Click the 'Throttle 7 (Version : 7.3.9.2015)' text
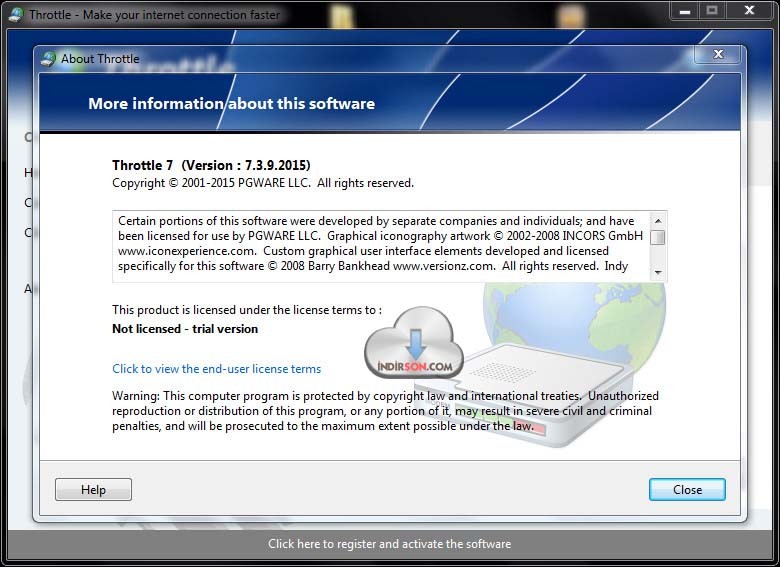The width and height of the screenshot is (780, 567). [x=211, y=165]
